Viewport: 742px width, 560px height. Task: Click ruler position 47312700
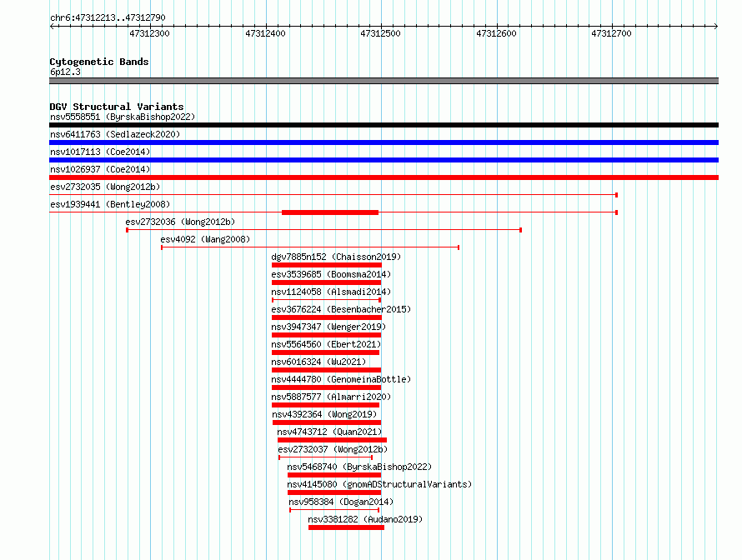[611, 33]
